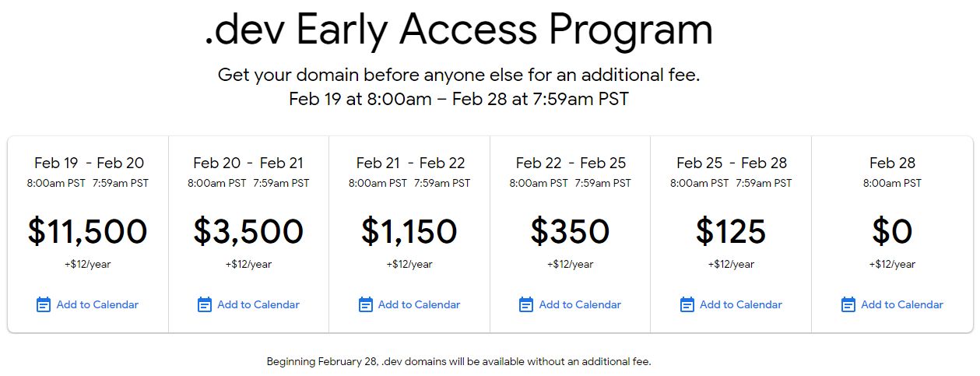Click the .dev Early Access Program heading

tap(458, 30)
